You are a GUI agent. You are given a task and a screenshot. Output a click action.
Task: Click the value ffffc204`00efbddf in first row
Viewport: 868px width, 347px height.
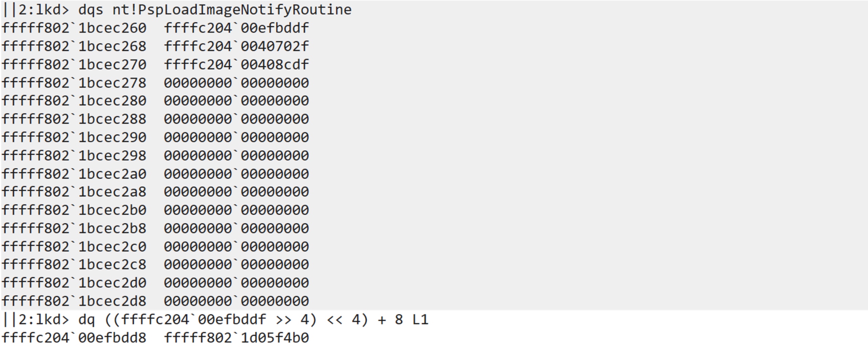(236, 28)
